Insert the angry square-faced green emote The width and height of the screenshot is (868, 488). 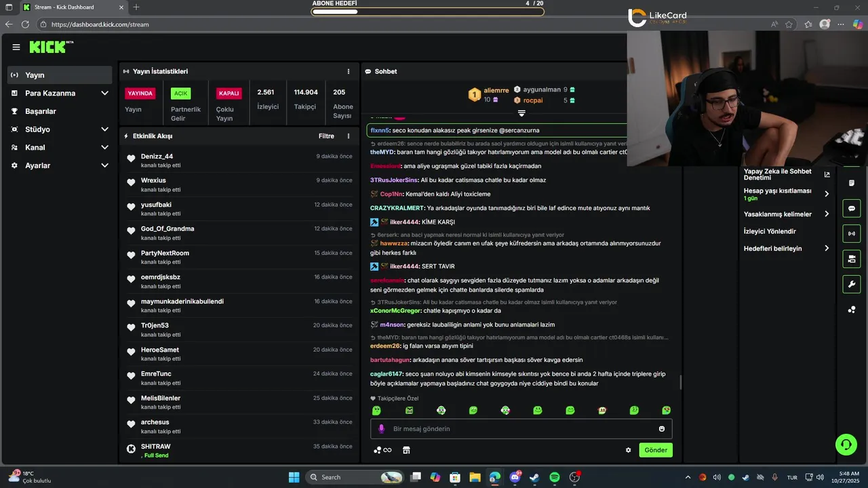click(x=409, y=411)
